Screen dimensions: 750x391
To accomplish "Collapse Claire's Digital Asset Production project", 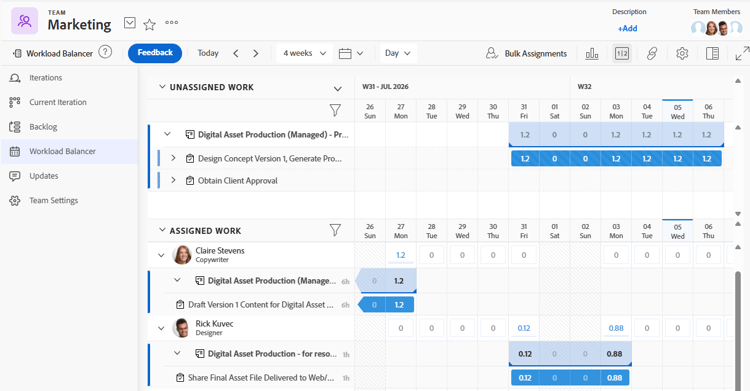I will click(177, 280).
